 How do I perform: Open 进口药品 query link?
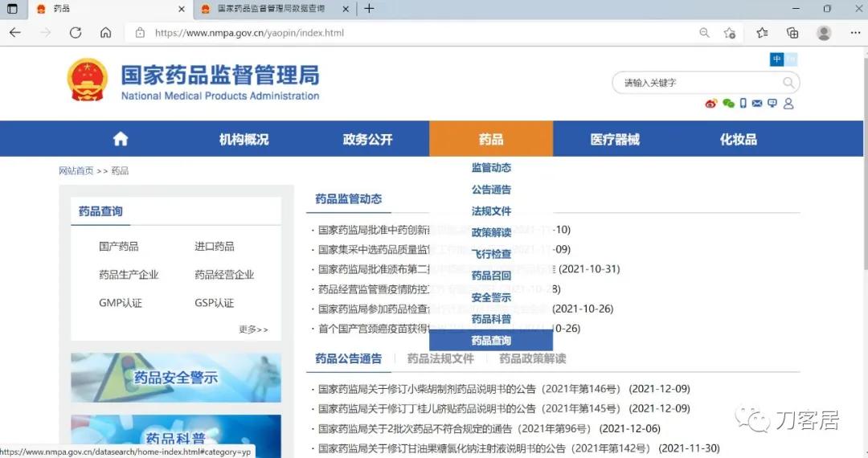pos(215,246)
